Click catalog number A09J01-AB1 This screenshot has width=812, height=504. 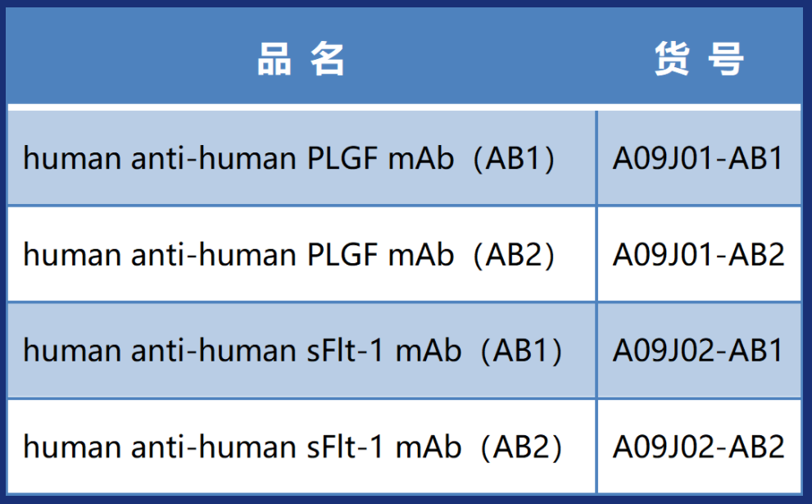[699, 158]
